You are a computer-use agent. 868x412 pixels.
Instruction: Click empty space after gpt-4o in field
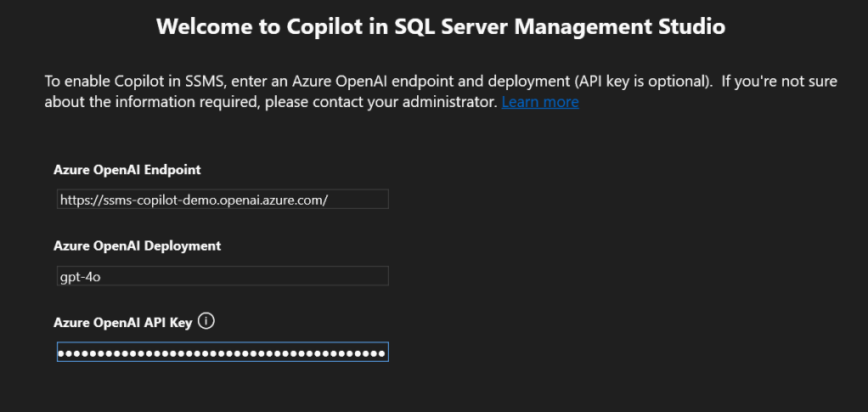coord(255,276)
